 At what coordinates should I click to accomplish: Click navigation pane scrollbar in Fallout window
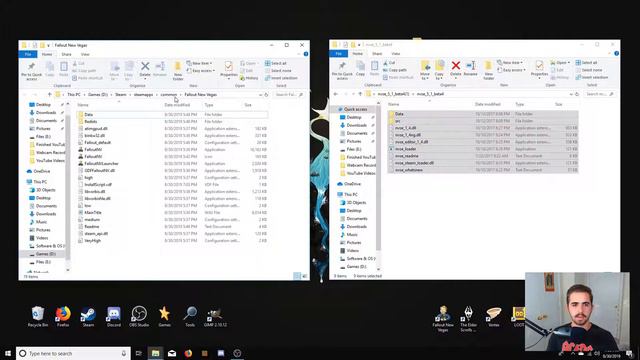click(x=68, y=187)
